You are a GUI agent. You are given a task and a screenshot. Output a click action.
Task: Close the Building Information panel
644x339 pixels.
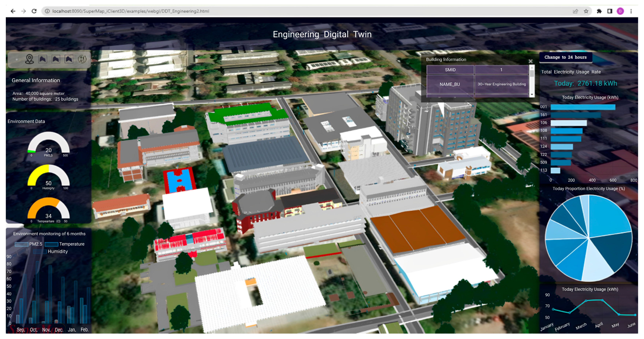530,61
